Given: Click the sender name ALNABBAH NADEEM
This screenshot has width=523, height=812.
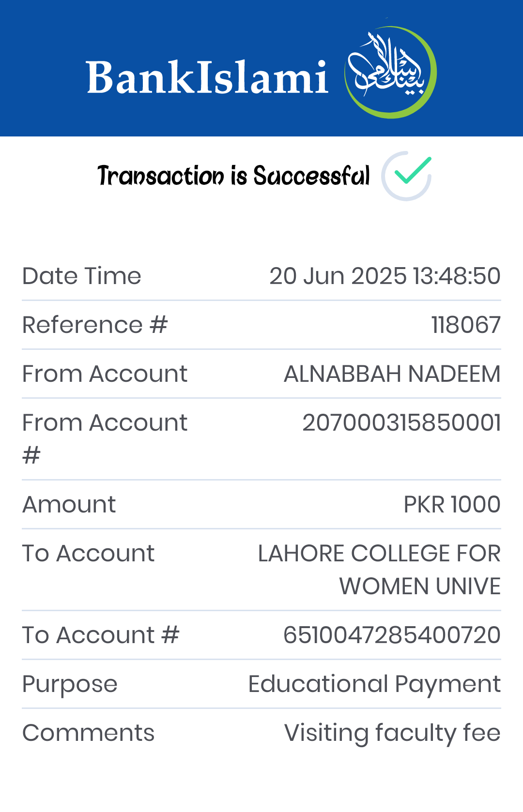Looking at the screenshot, I should point(392,374).
